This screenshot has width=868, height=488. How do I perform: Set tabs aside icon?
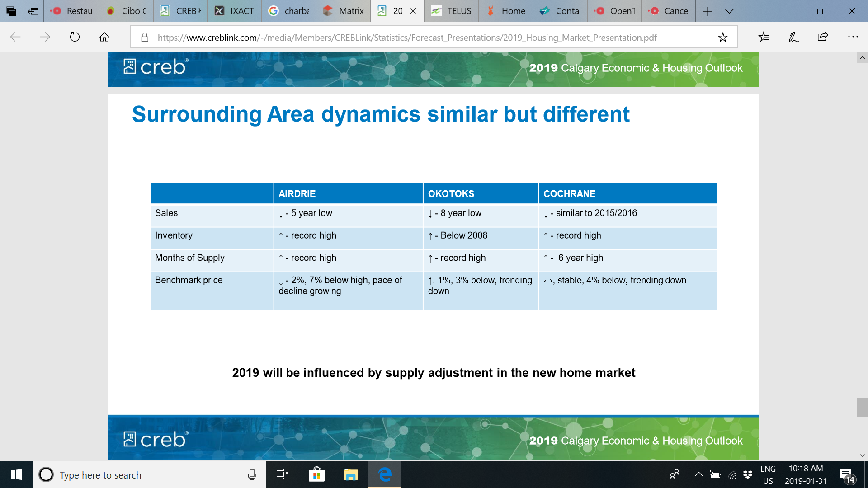coord(33,11)
